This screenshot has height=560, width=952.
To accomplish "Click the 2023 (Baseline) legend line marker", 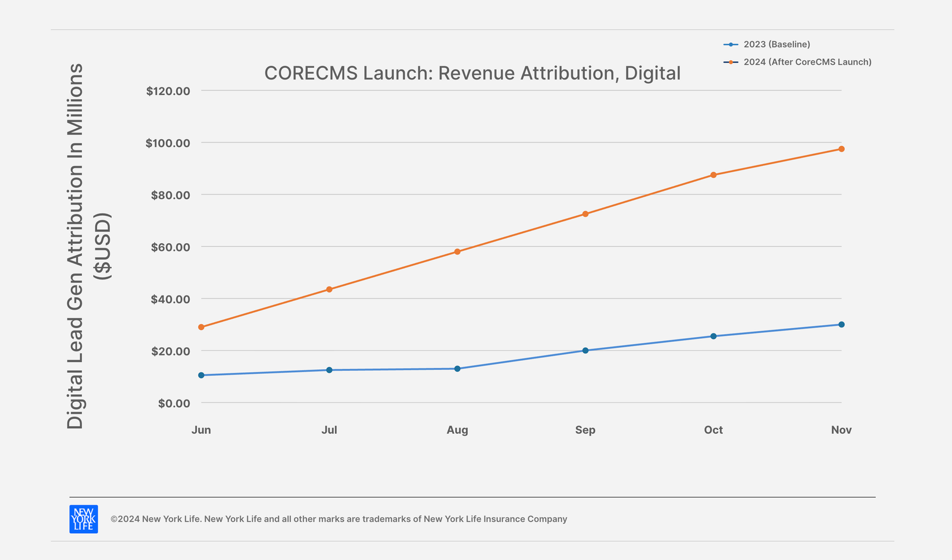I will [x=731, y=45].
